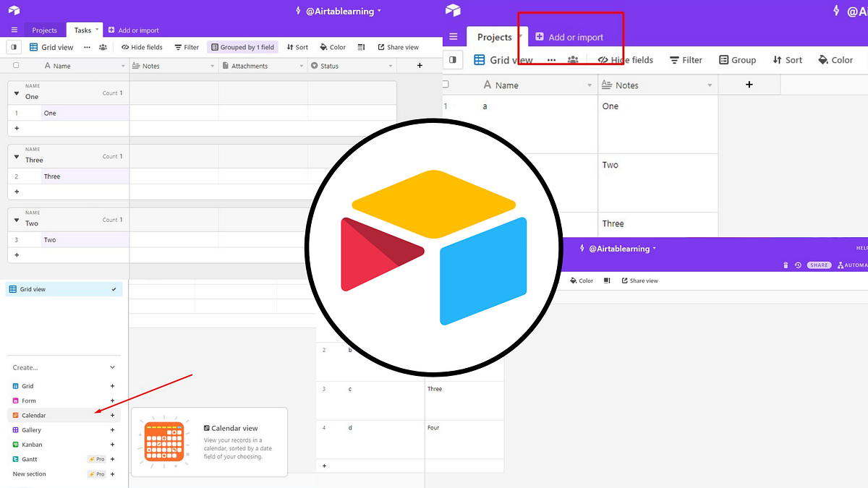This screenshot has width=868, height=488.
Task: Click plus next to New section
Action: [x=112, y=474]
